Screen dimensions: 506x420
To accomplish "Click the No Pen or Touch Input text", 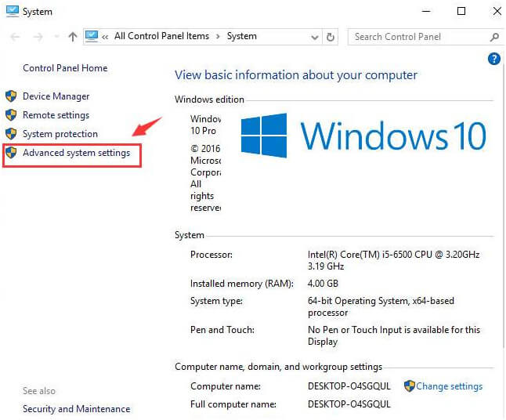I will (394, 335).
